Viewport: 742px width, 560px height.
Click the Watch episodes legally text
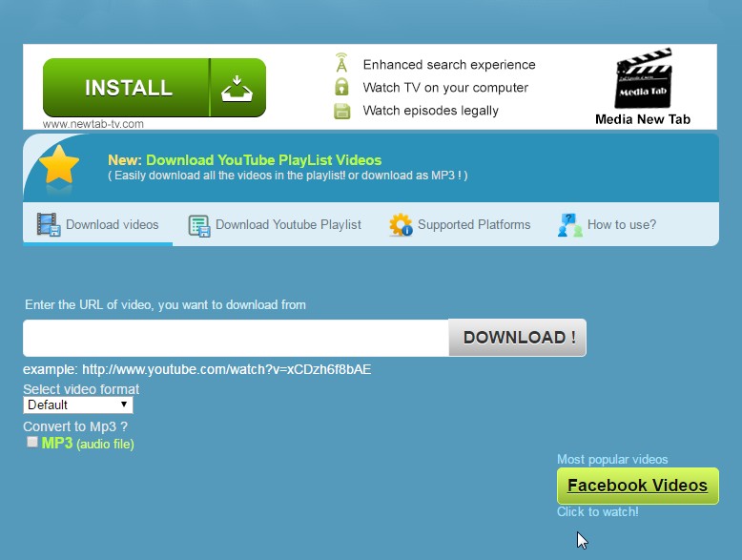click(x=431, y=111)
